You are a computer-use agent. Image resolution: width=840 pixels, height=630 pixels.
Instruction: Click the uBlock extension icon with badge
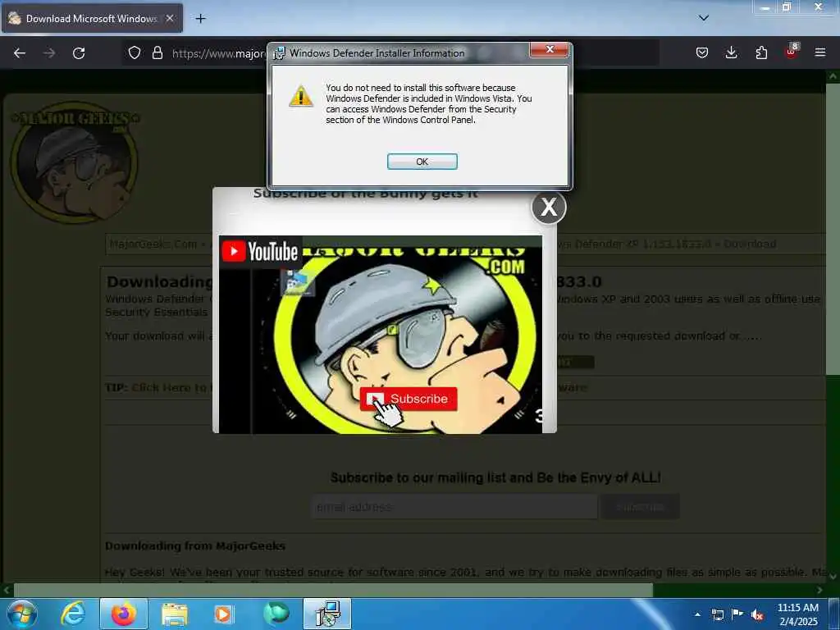pos(792,52)
